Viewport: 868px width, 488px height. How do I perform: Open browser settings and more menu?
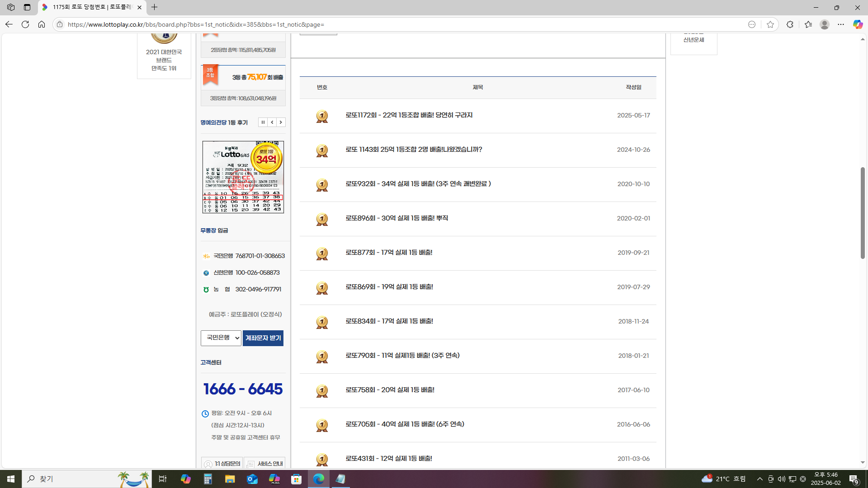[x=840, y=24]
